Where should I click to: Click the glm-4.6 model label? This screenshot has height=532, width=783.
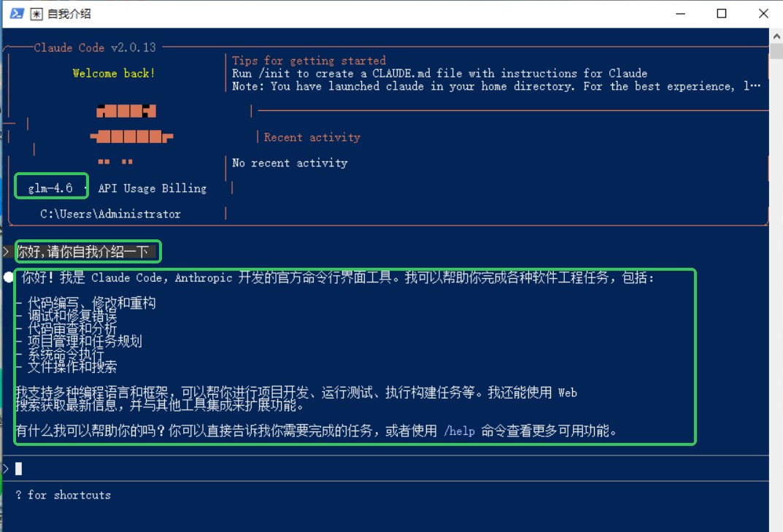click(50, 188)
